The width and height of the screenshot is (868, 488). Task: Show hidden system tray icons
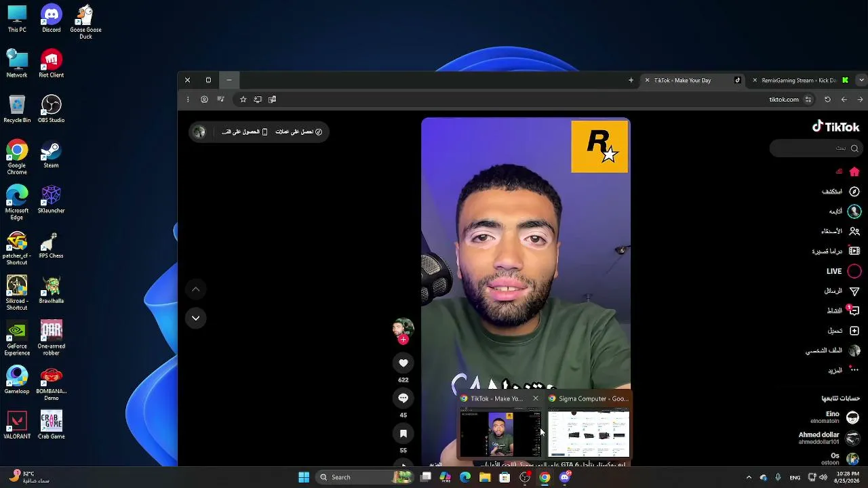[749, 477]
